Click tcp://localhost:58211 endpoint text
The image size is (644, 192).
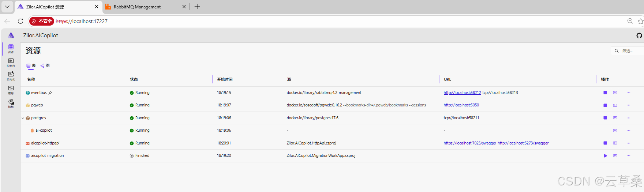click(461, 118)
